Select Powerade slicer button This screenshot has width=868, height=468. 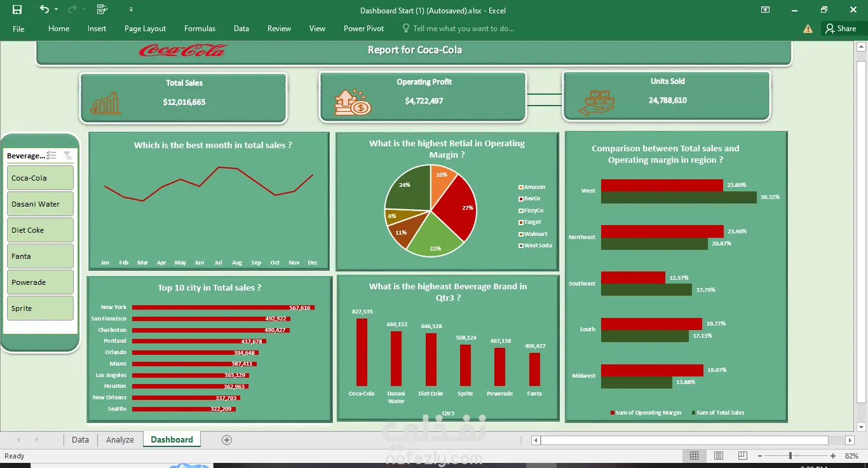40,282
